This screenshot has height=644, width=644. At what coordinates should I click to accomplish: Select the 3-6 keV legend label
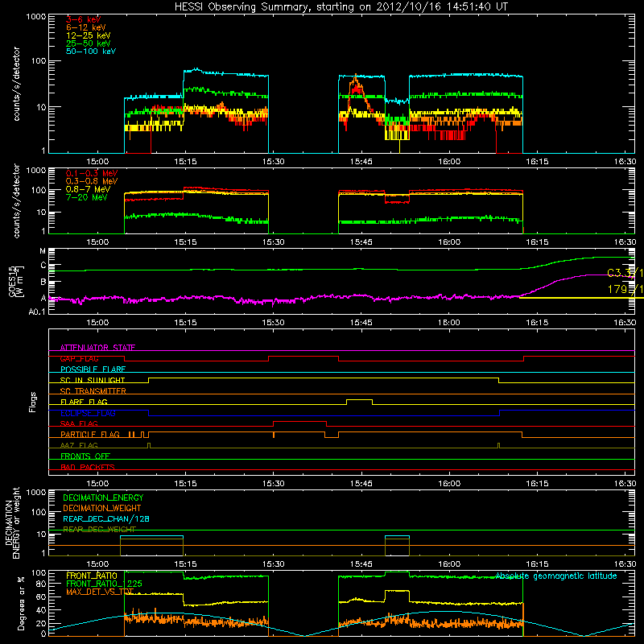tap(83, 19)
